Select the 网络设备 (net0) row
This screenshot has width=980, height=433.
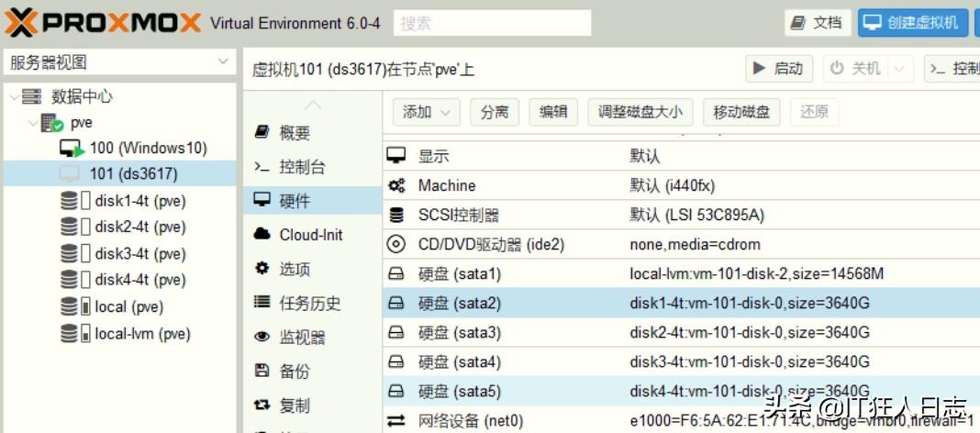[x=681, y=420]
